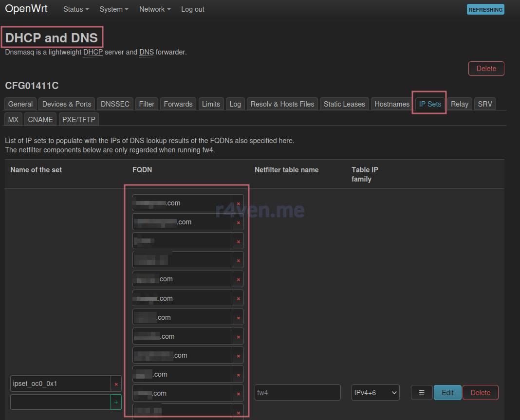Click the Log out link

click(x=193, y=9)
